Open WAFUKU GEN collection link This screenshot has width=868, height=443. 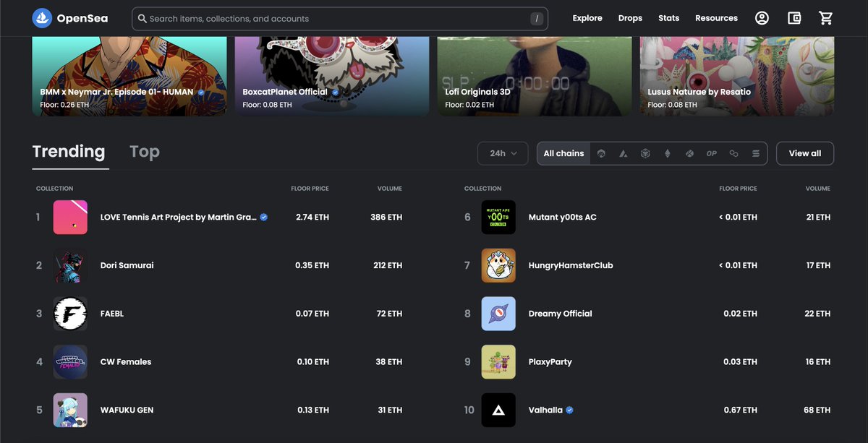click(x=127, y=410)
